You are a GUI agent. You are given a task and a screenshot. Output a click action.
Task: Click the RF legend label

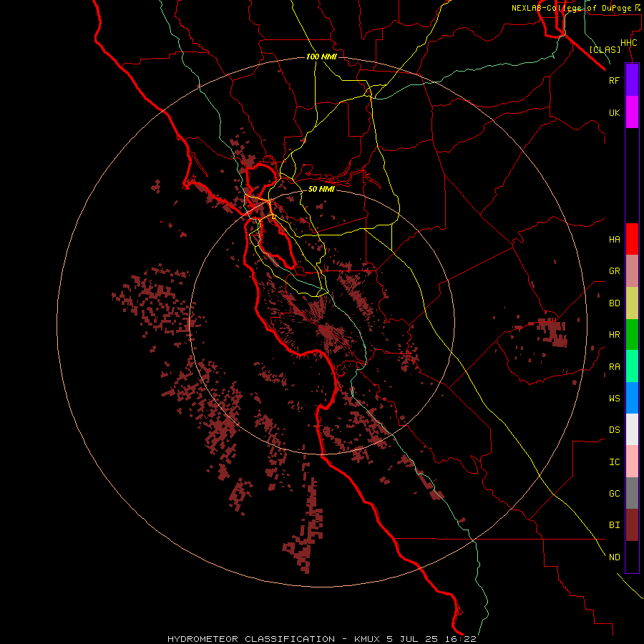click(x=614, y=80)
